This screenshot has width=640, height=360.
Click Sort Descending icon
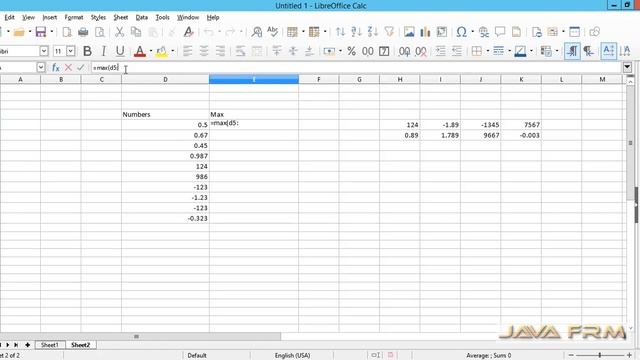(x=373, y=32)
